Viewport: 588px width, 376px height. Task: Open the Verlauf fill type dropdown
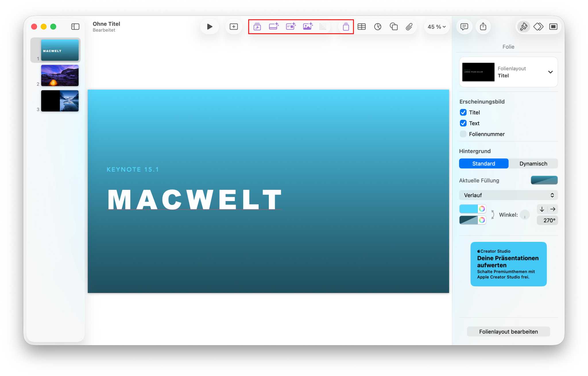(x=508, y=195)
